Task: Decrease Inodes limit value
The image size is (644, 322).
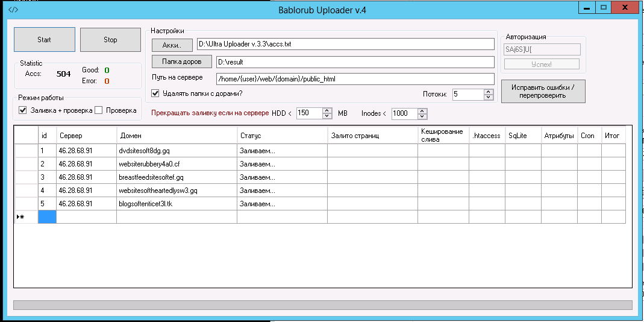Action: pos(423,116)
